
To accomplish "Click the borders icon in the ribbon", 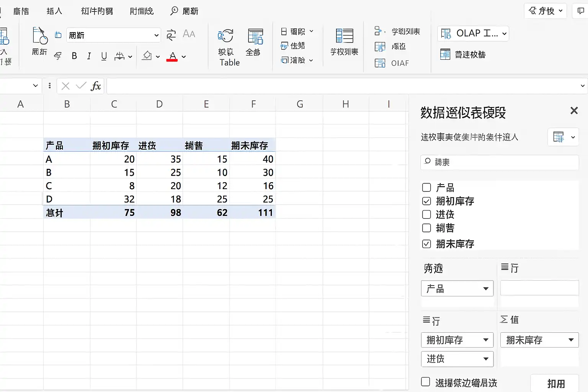I will click(x=120, y=56).
